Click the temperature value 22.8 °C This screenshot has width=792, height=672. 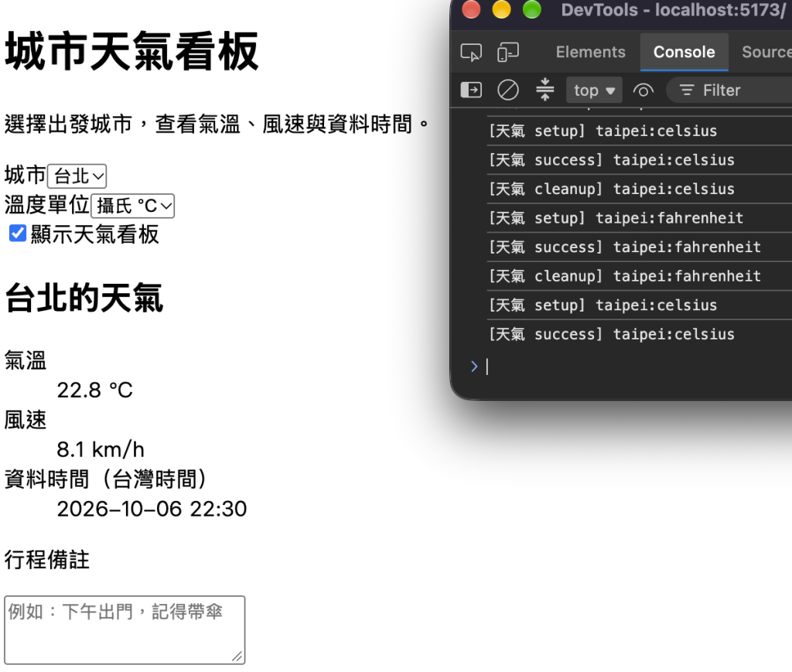pyautogui.click(x=94, y=391)
